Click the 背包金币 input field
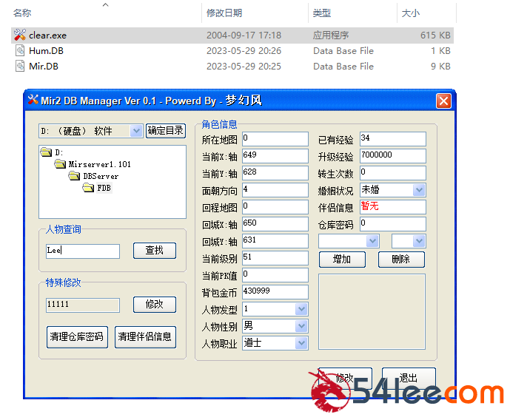This screenshot has height=420, width=510. (274, 291)
